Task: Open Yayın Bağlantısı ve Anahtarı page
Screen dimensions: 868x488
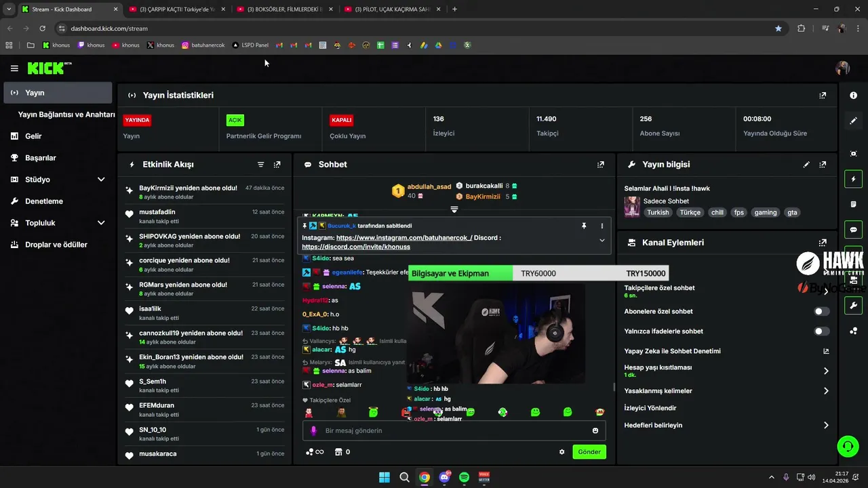Action: click(66, 115)
